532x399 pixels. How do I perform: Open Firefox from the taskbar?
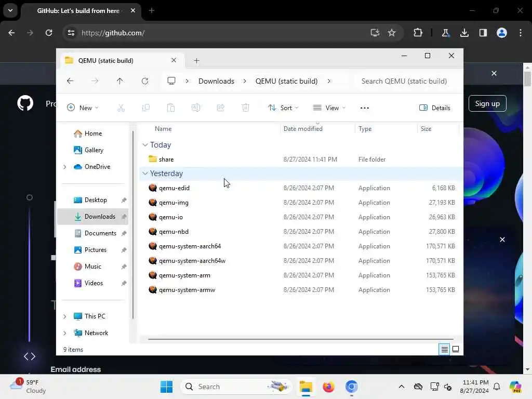coord(328,387)
